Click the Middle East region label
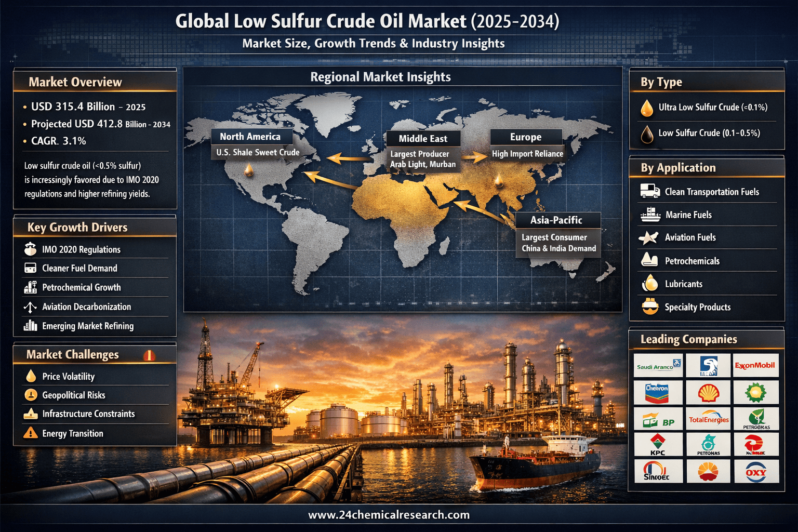The width and height of the screenshot is (798, 532). click(423, 139)
